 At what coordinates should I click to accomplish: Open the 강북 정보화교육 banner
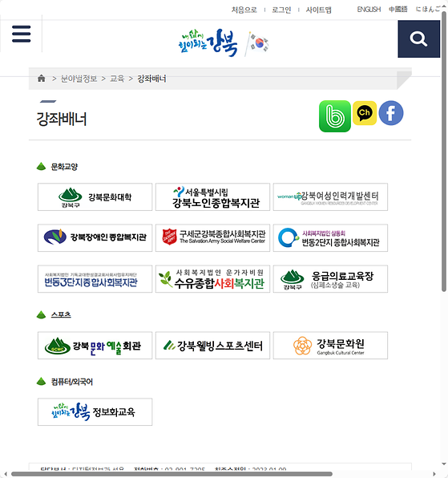coord(95,412)
